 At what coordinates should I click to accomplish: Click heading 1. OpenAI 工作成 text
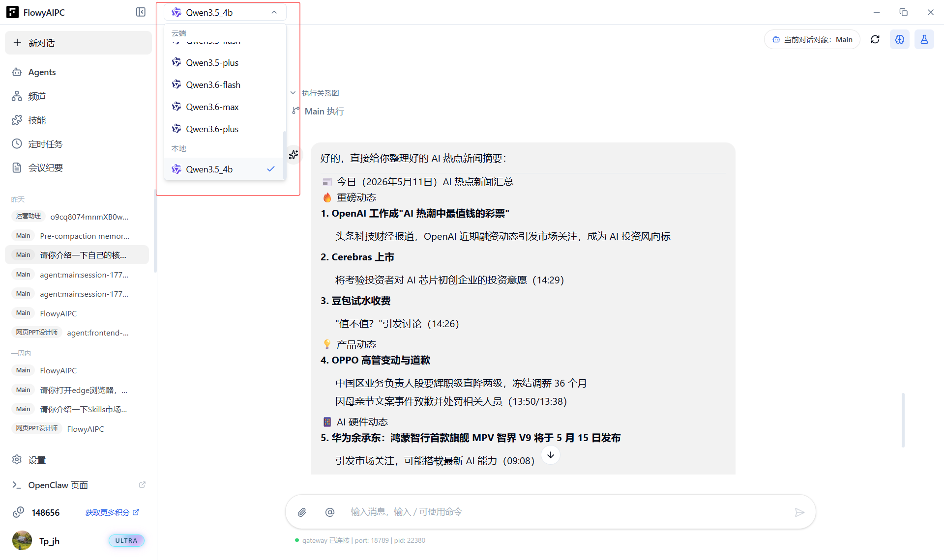[x=415, y=214]
